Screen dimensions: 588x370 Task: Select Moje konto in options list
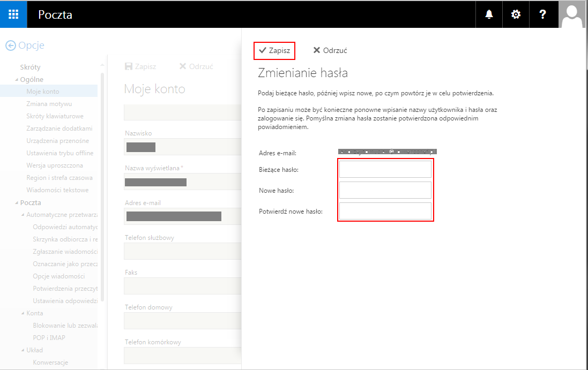pyautogui.click(x=49, y=92)
